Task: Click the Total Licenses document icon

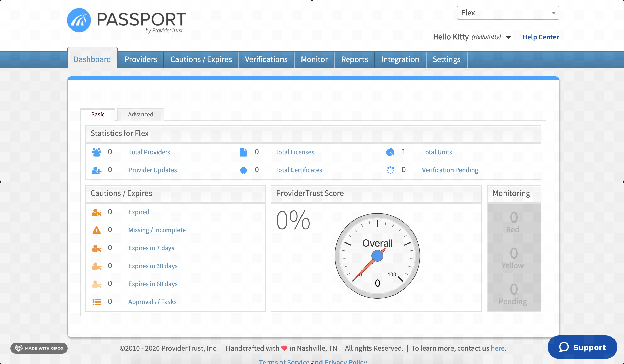Action: [244, 152]
